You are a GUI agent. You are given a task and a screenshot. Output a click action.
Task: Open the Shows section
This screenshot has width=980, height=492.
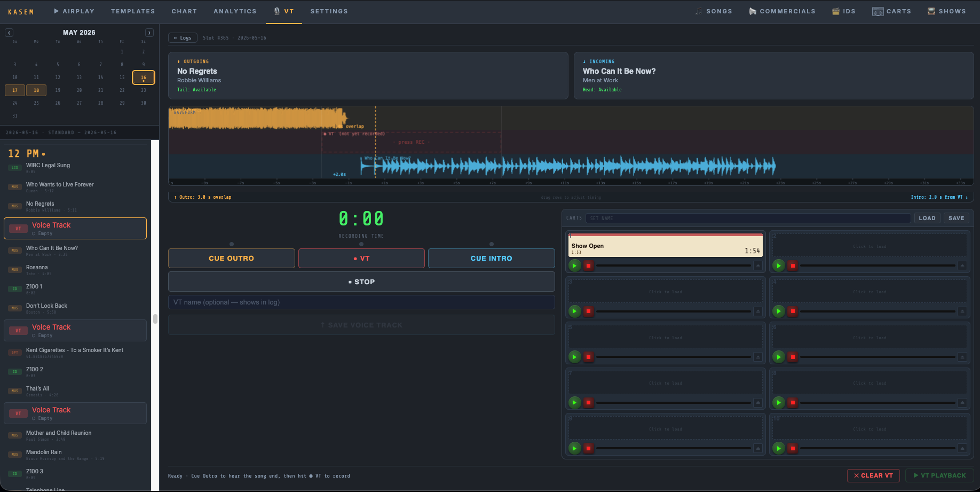point(947,11)
